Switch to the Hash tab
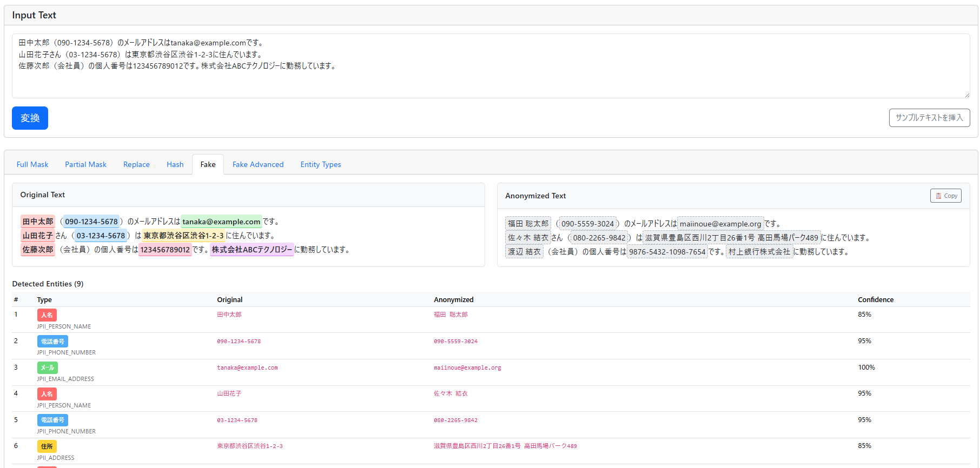980x468 pixels. (175, 164)
